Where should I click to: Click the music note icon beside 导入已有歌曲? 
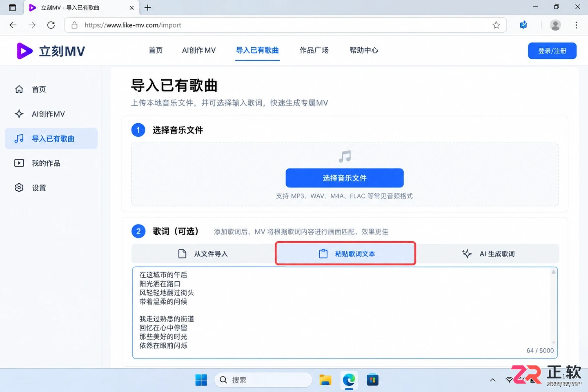coord(19,139)
